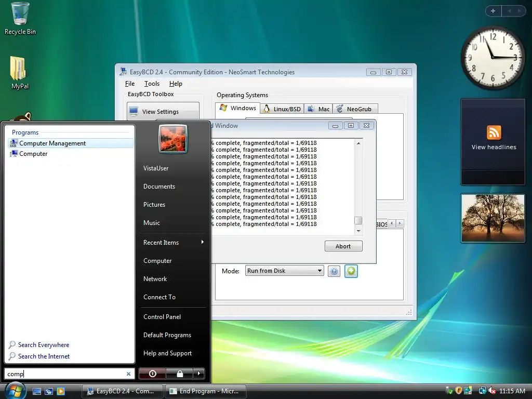This screenshot has width=532, height=399.
Task: Open Connect To from Start menu
Action: pos(159,297)
